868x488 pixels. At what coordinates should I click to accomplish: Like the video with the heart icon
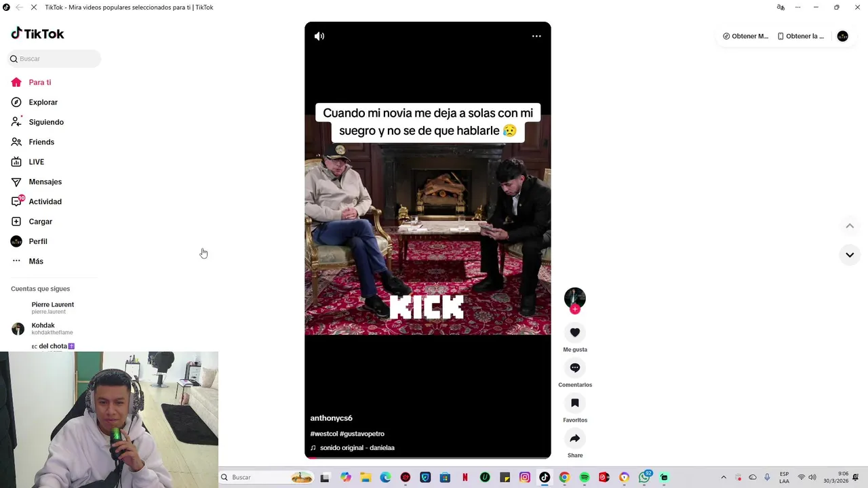(x=575, y=332)
